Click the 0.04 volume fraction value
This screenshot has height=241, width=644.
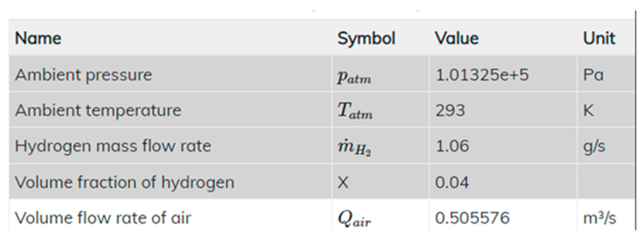point(452,182)
